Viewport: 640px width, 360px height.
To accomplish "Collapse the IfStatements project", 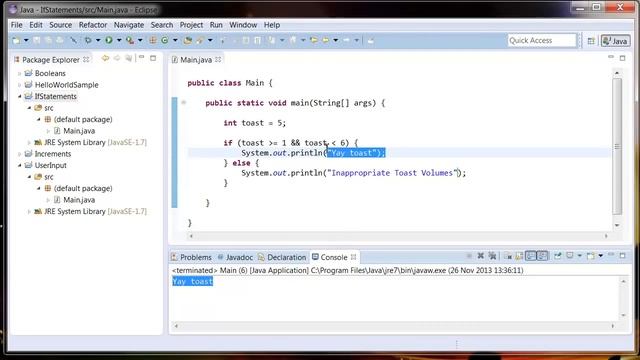I will click(19, 97).
